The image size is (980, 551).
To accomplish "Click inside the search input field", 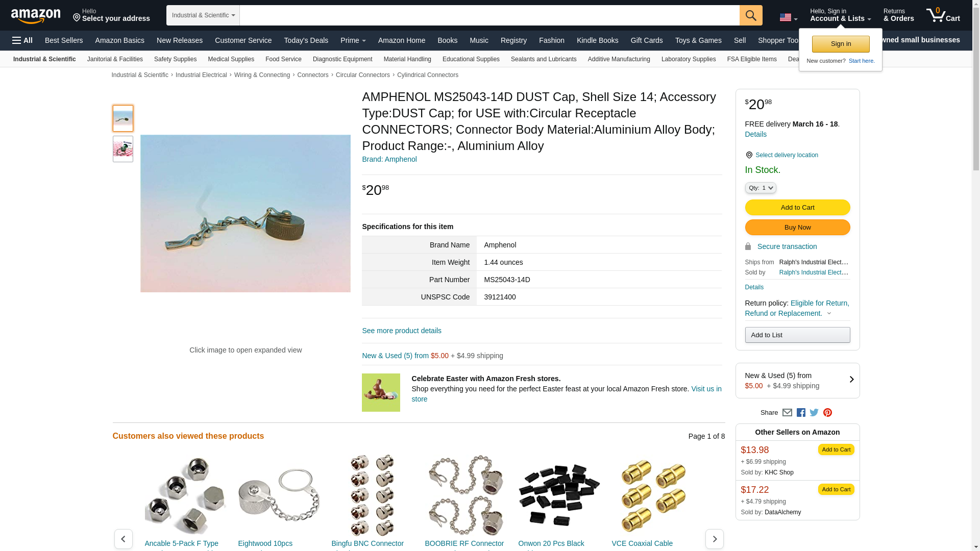I will click(x=489, y=15).
